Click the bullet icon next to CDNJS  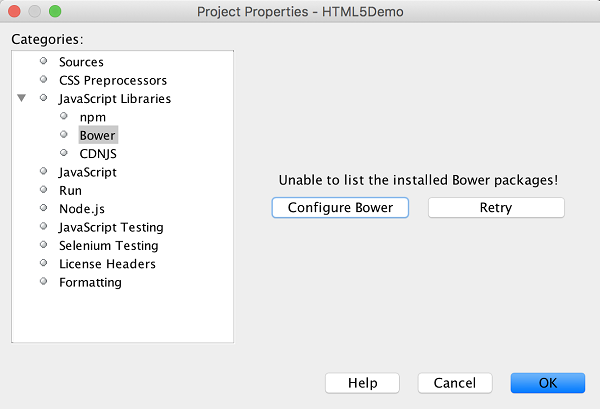(x=64, y=153)
